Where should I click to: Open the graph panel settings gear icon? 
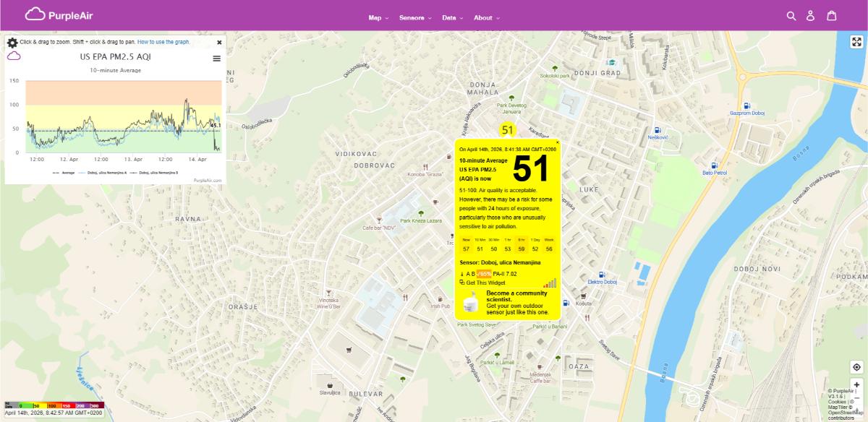click(11, 42)
